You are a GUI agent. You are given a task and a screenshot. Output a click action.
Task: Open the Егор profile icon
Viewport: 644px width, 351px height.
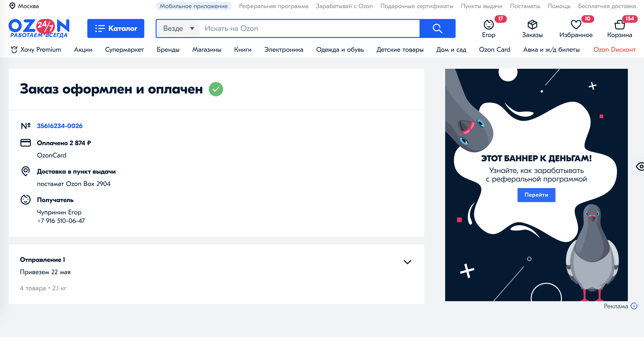[488, 25]
